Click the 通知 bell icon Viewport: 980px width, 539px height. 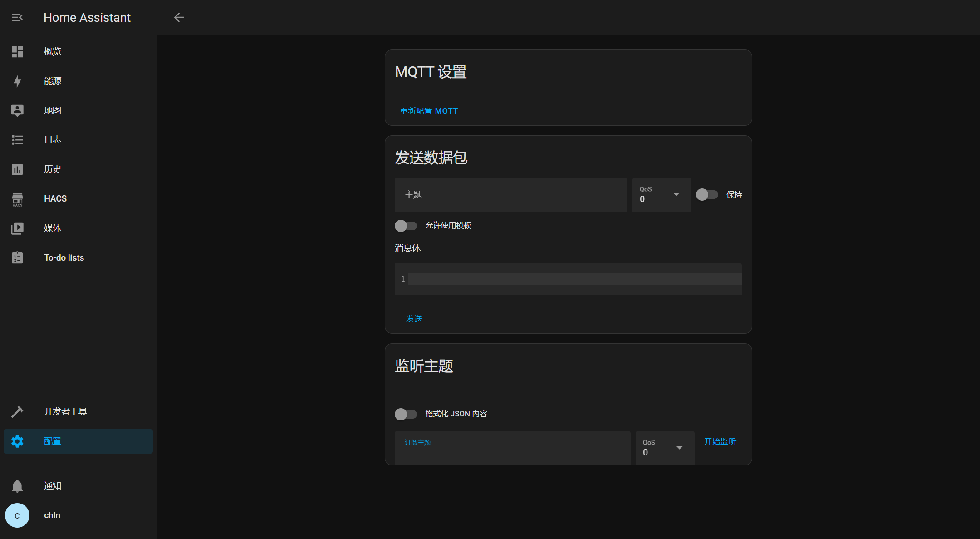click(x=17, y=486)
